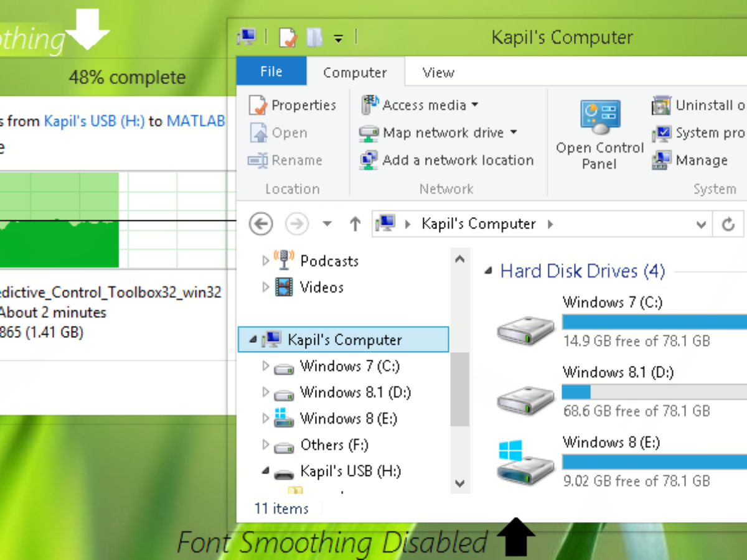Expand Map network drive dropdown arrow
Image resolution: width=747 pixels, height=560 pixels.
point(514,133)
